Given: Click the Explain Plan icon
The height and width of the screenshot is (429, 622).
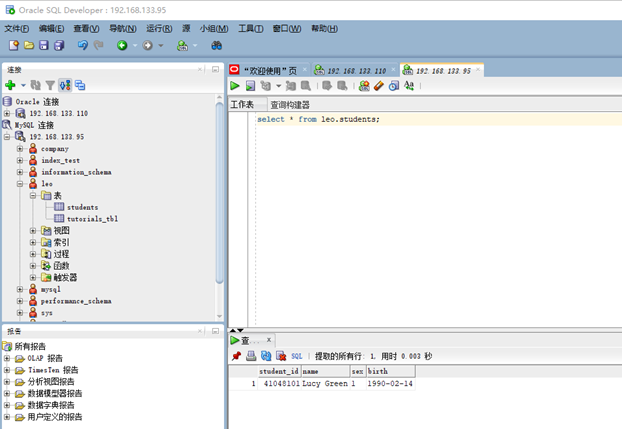Looking at the screenshot, I should click(x=266, y=86).
